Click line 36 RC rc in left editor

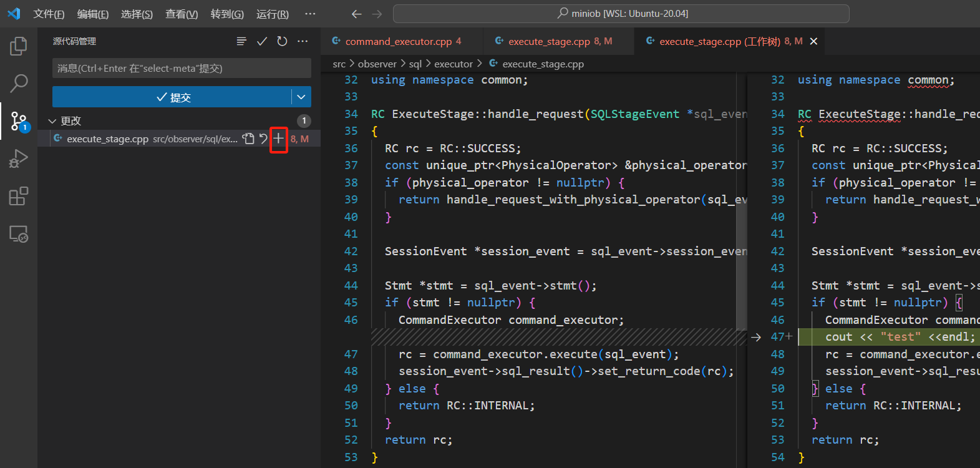point(453,149)
